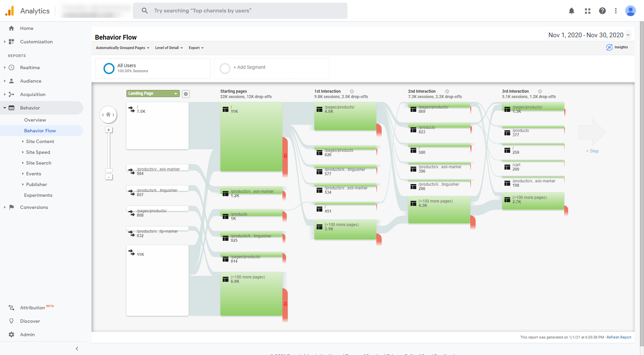The width and height of the screenshot is (644, 355).
Task: Open the Experiments report
Action: pos(38,195)
